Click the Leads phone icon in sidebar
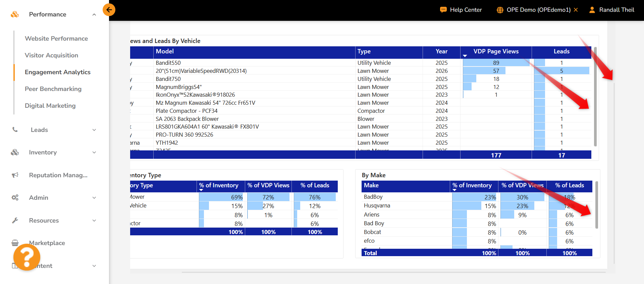The height and width of the screenshot is (284, 644). click(15, 130)
